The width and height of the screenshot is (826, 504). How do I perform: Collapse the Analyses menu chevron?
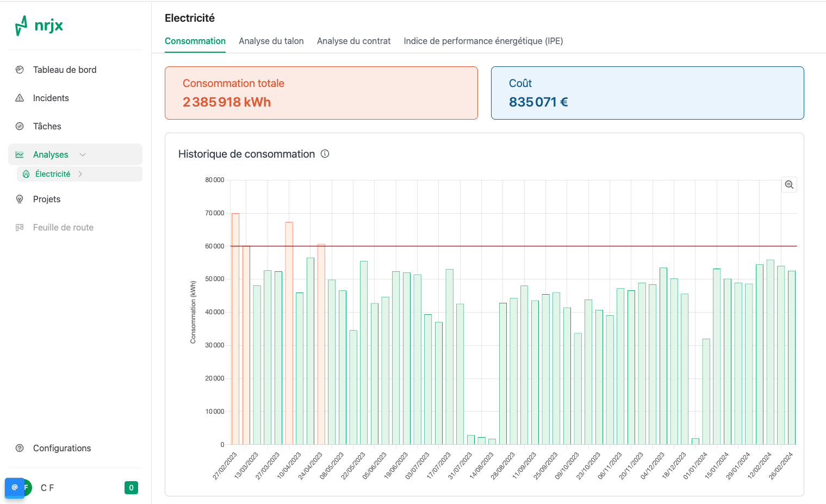tap(83, 154)
